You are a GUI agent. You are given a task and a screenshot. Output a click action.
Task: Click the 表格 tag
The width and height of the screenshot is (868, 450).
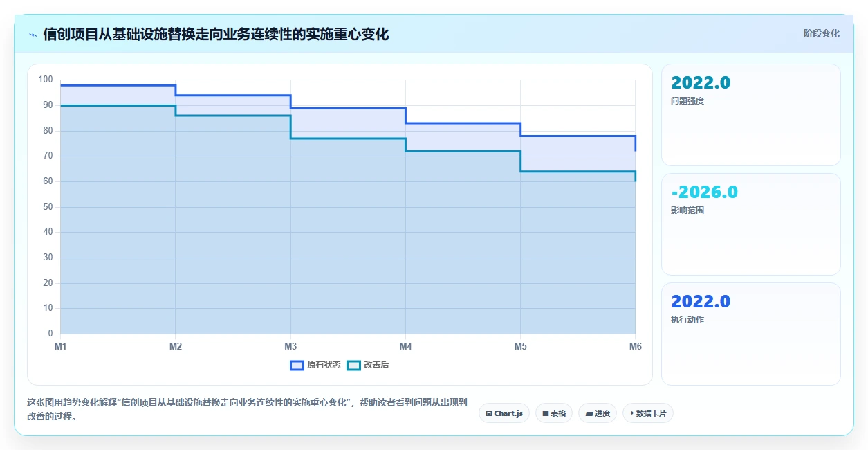click(x=554, y=413)
